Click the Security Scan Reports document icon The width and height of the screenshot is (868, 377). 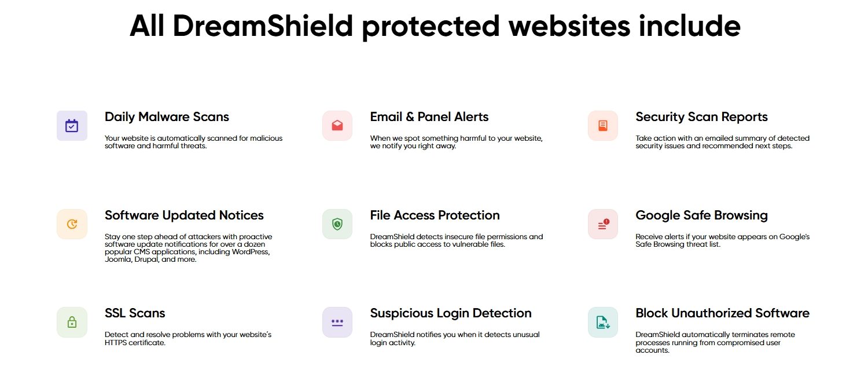click(x=603, y=126)
